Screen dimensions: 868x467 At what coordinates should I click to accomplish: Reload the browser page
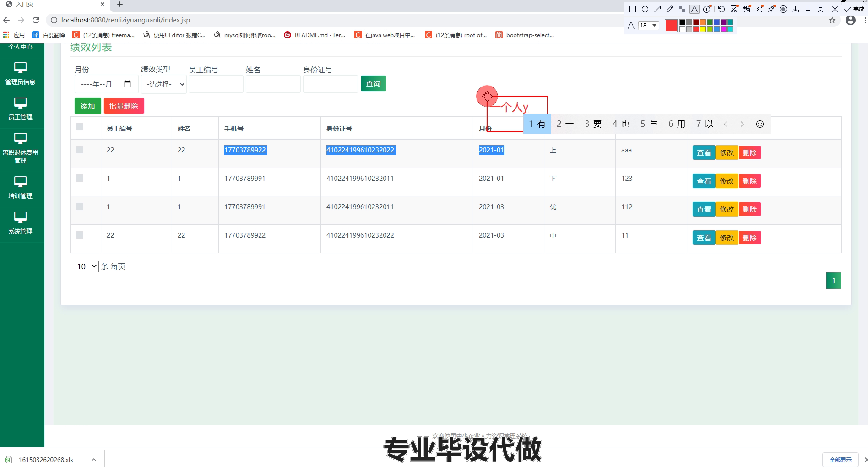(36, 20)
